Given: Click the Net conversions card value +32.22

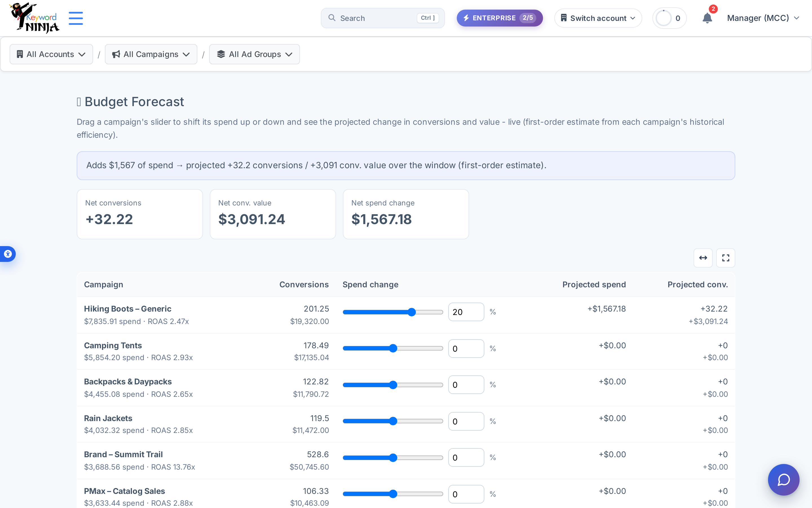Looking at the screenshot, I should [x=109, y=219].
